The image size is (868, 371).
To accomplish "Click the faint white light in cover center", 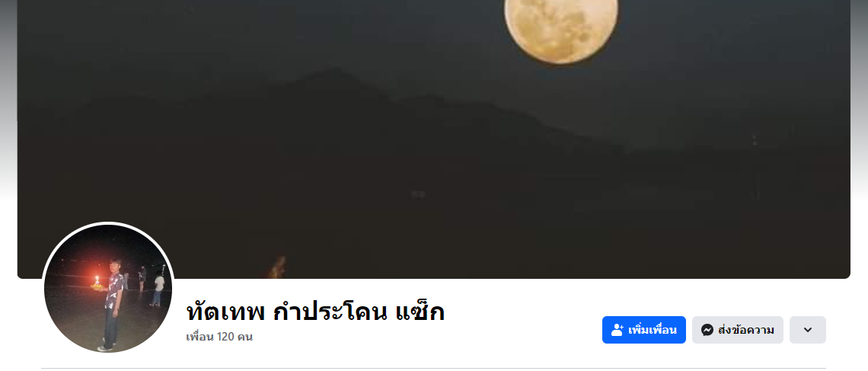I will click(x=418, y=194).
